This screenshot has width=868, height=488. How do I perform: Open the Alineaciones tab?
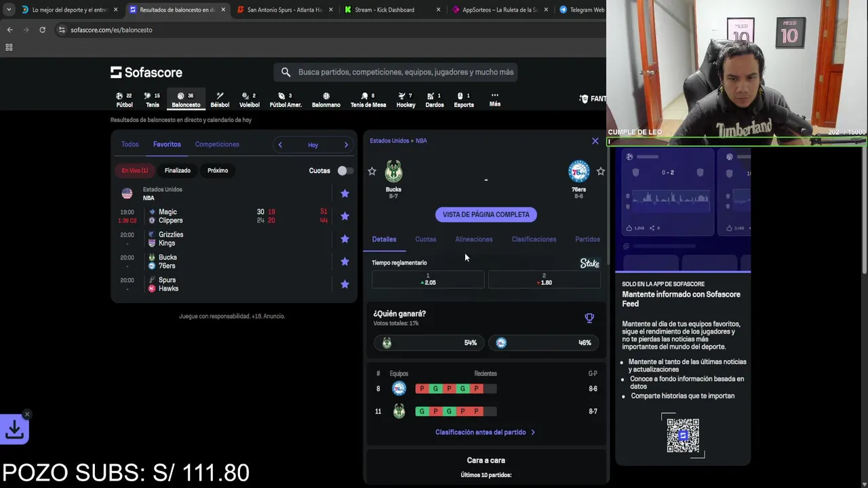tap(474, 239)
